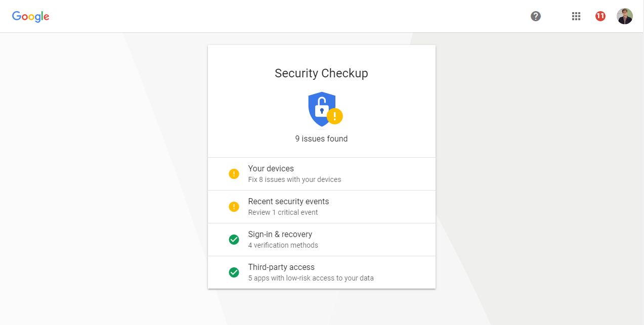Screen dimensions: 644x325
Task: Click 5 apps with low-risk access text
Action: 311,278
